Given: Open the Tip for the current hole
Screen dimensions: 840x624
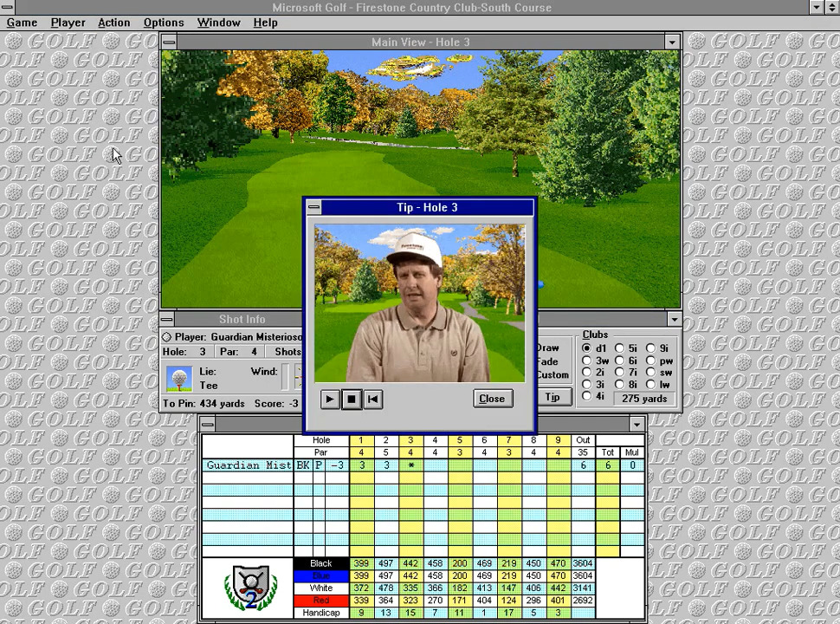Looking at the screenshot, I should click(552, 398).
